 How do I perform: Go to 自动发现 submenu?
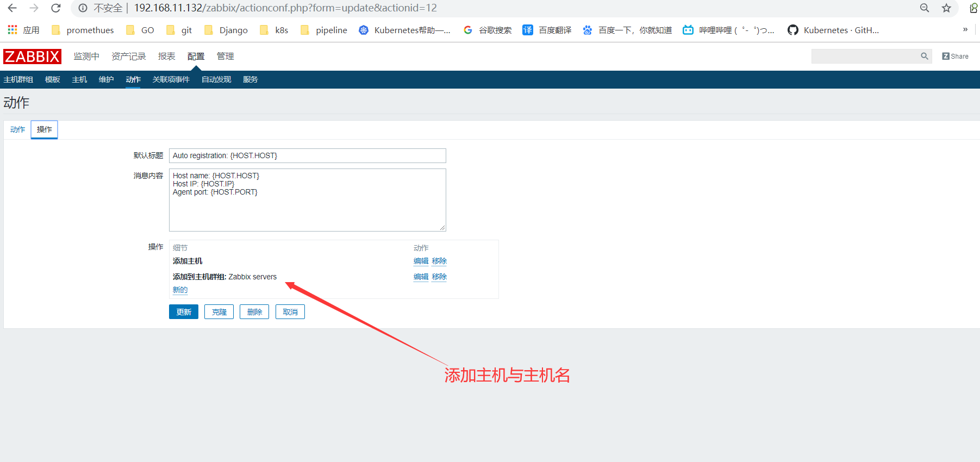216,79
